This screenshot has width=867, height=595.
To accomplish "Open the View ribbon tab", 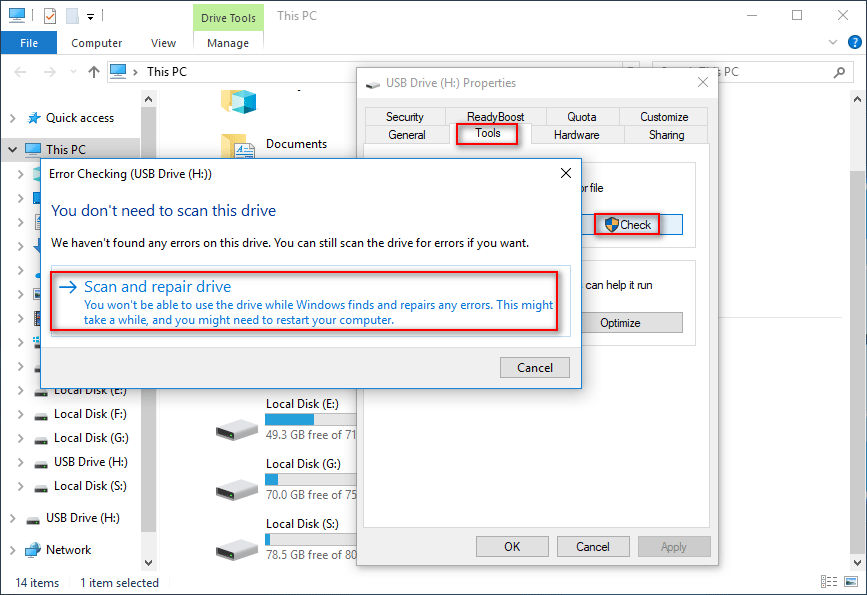I will pyautogui.click(x=163, y=43).
